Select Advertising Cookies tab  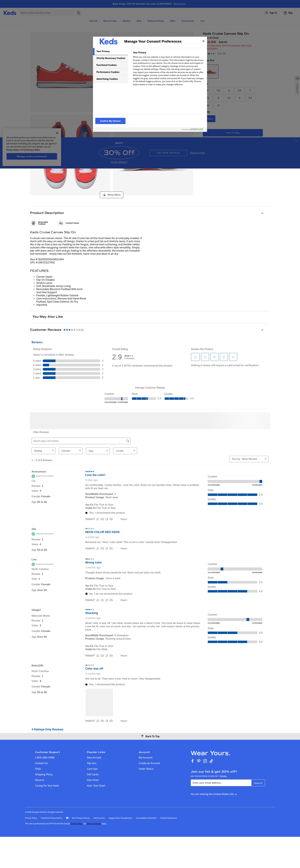point(111,79)
